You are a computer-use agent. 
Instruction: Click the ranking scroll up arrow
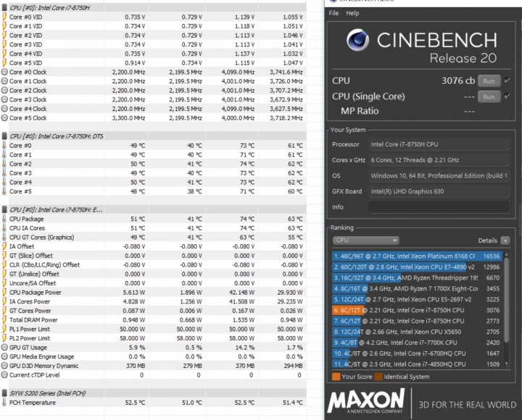(x=507, y=254)
